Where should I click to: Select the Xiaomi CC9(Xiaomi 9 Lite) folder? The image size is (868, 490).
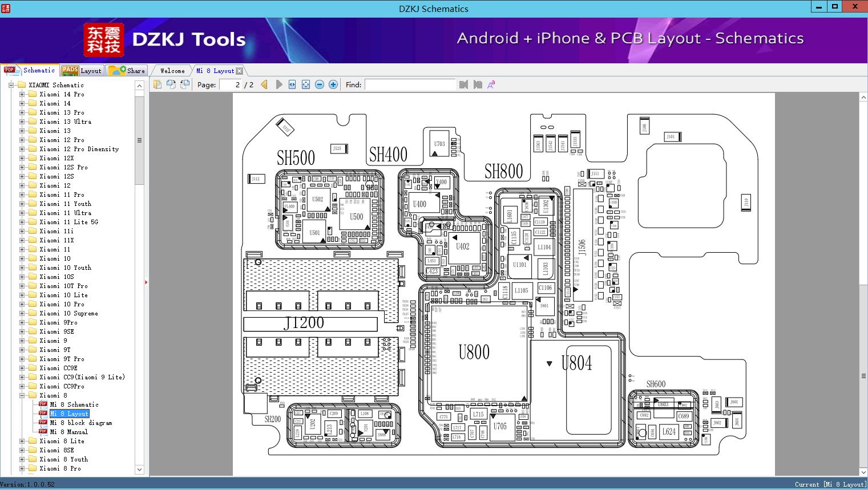pos(82,377)
